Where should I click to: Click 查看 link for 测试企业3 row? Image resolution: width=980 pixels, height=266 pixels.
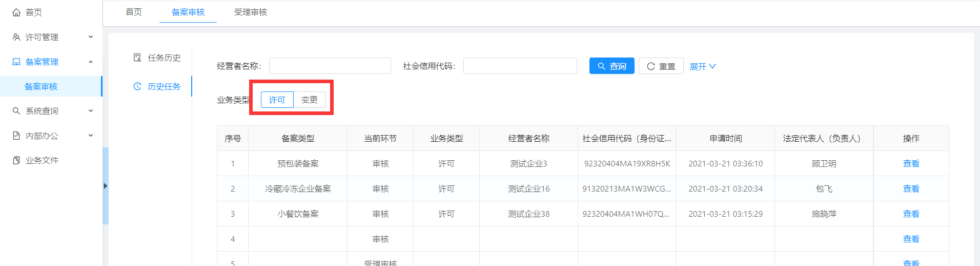(910, 163)
